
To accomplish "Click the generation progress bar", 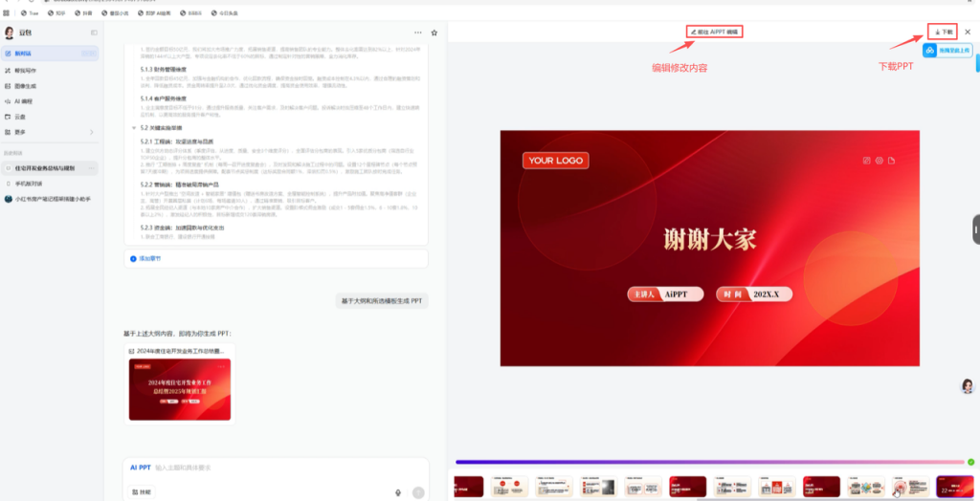I will 710,462.
